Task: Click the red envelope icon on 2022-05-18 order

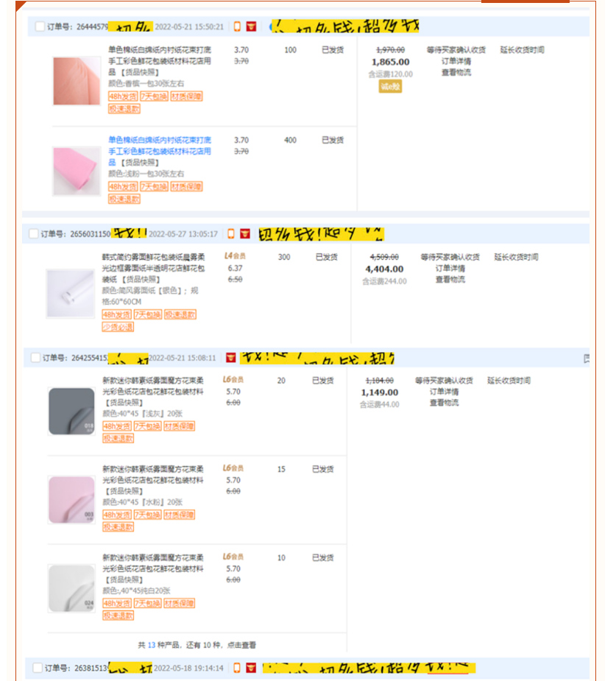Action: 251,668
